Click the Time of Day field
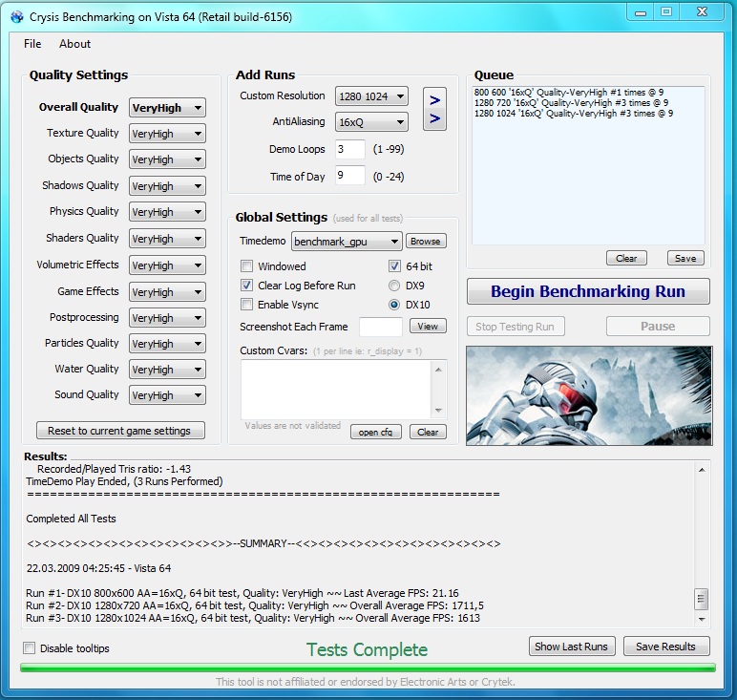Image resolution: width=737 pixels, height=700 pixels. [x=349, y=176]
